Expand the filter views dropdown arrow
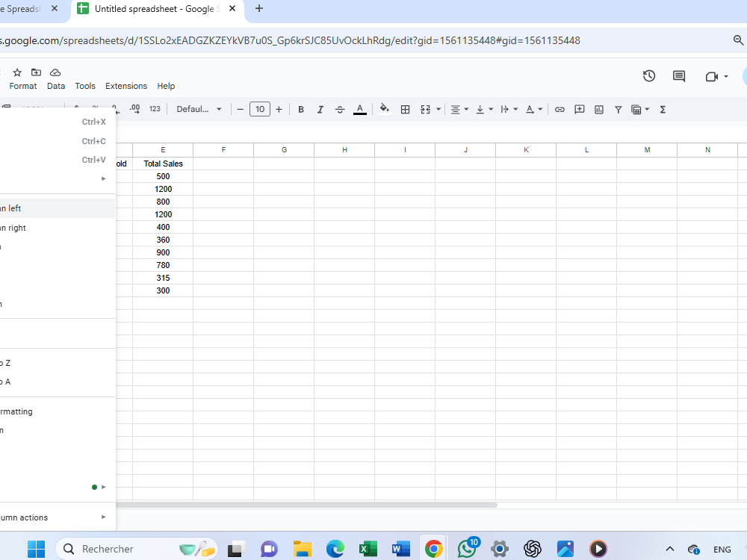This screenshot has width=747, height=560. pos(647,110)
